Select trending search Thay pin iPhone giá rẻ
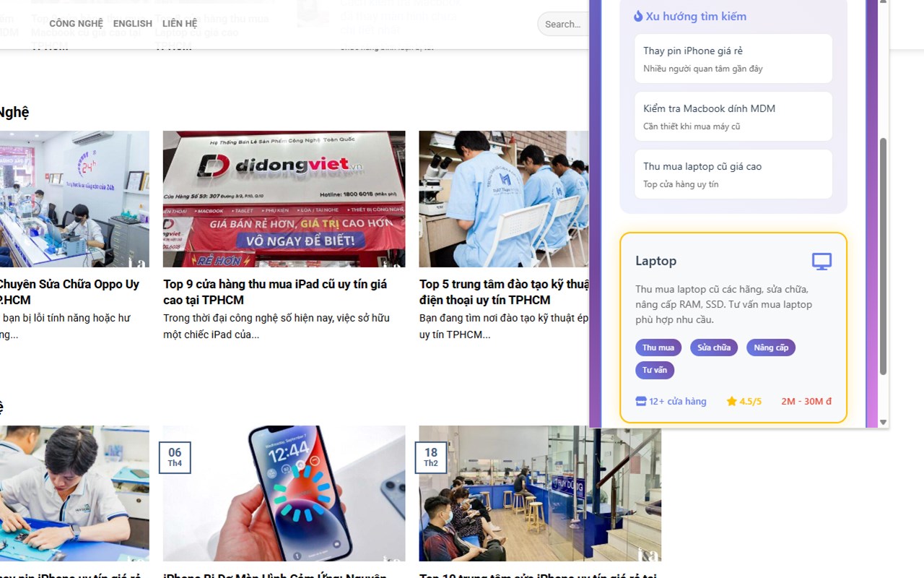This screenshot has width=924, height=578. (733, 59)
